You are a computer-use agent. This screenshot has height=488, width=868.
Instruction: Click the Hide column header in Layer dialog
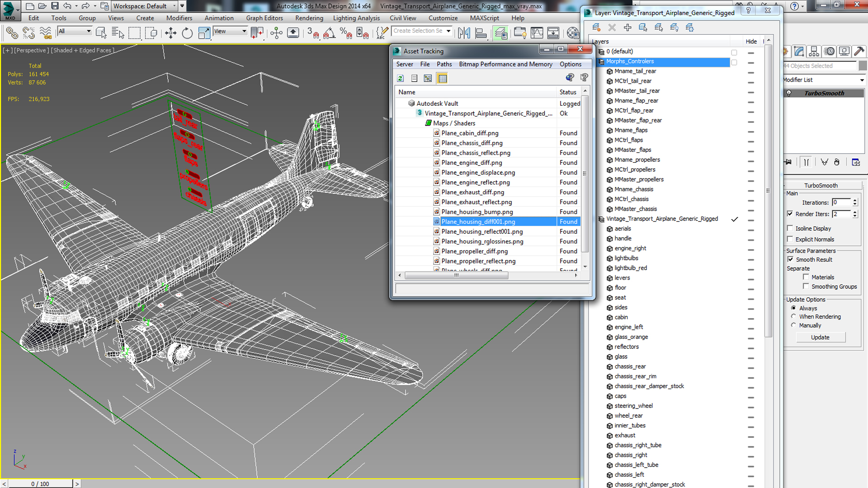pos(751,42)
